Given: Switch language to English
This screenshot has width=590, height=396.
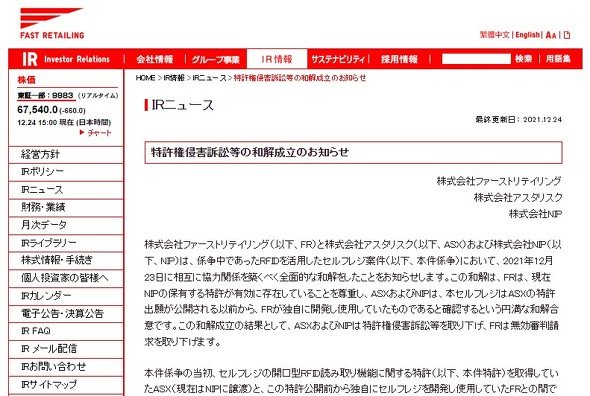Looking at the screenshot, I should [x=527, y=35].
